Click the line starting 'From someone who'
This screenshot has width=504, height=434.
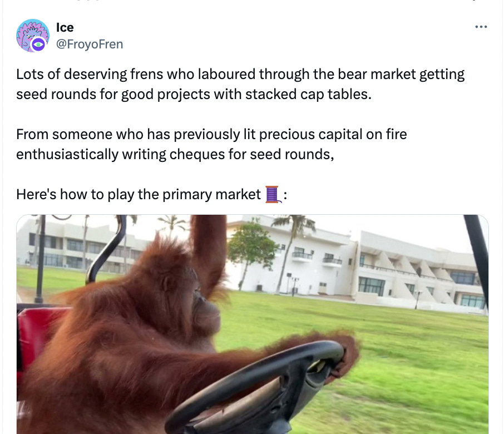[x=211, y=135]
